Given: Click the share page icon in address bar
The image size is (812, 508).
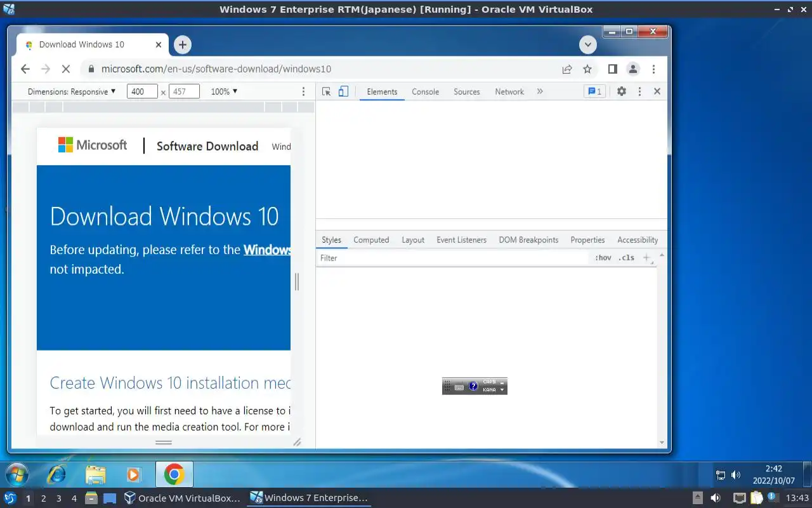Looking at the screenshot, I should click(x=567, y=69).
